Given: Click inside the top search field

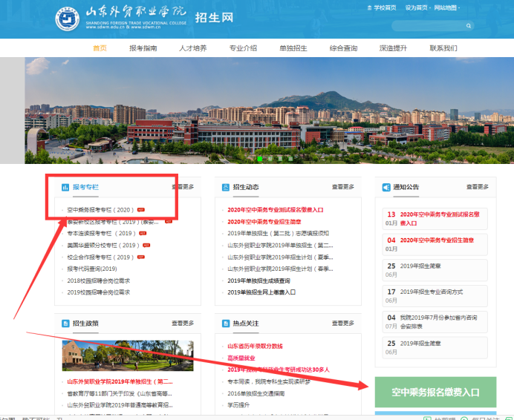Looking at the screenshot, I should click(427, 25).
